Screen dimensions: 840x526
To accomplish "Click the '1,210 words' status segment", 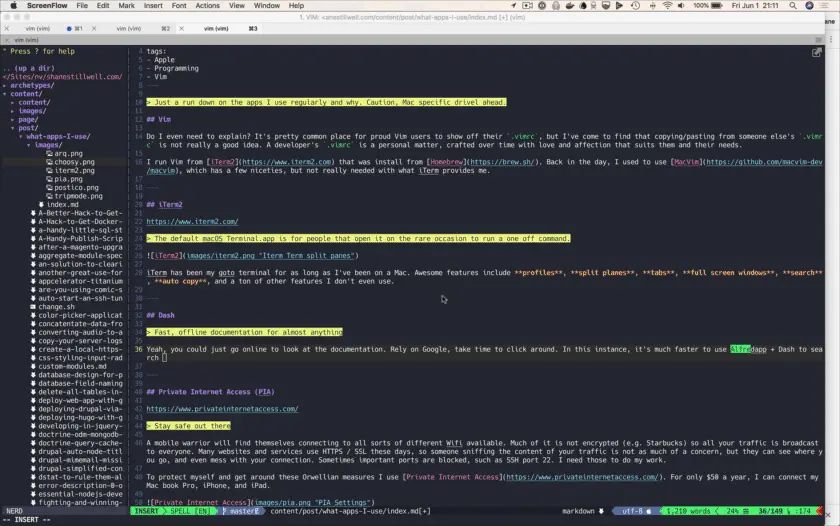I will tap(688, 511).
